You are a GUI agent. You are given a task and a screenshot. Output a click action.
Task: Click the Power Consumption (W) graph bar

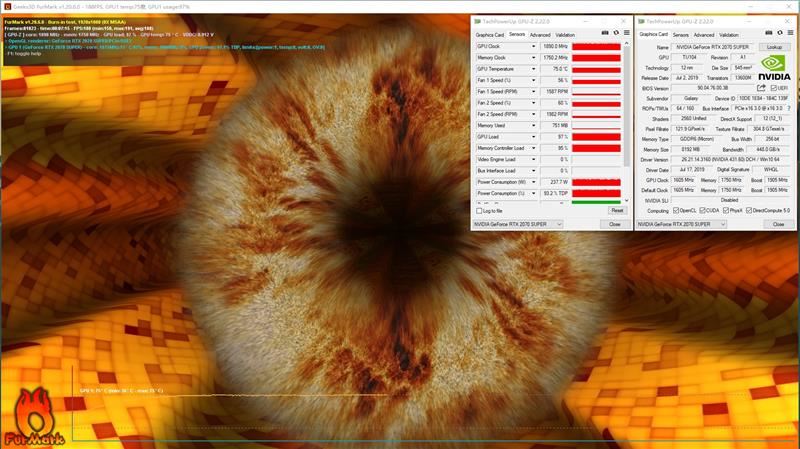(596, 182)
